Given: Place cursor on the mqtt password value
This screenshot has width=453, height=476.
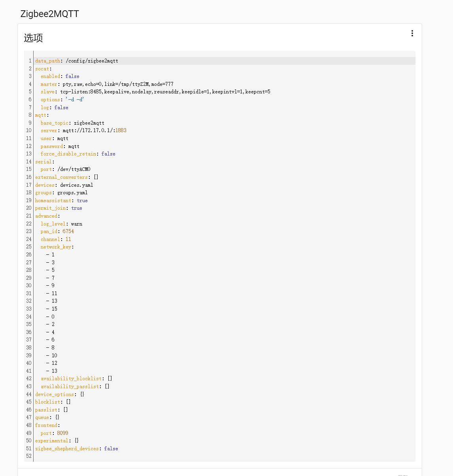Looking at the screenshot, I should (74, 146).
